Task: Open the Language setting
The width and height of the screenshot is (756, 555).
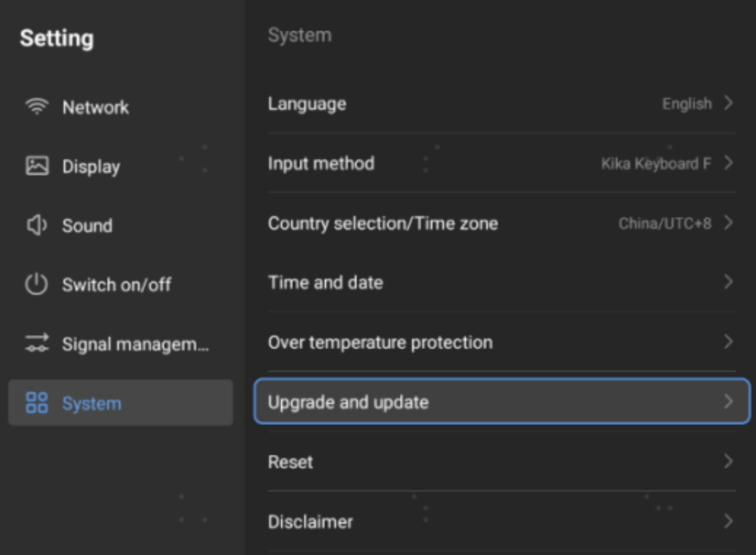Action: (502, 103)
